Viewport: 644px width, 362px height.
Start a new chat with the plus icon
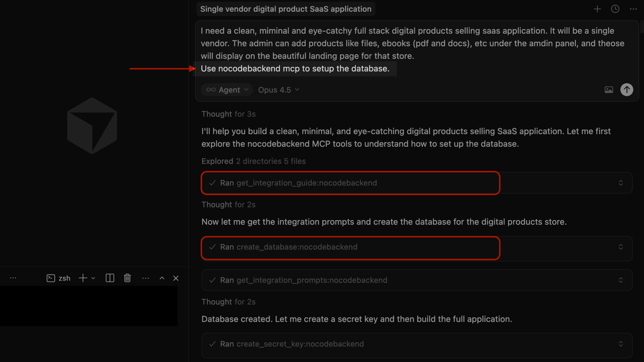point(597,9)
